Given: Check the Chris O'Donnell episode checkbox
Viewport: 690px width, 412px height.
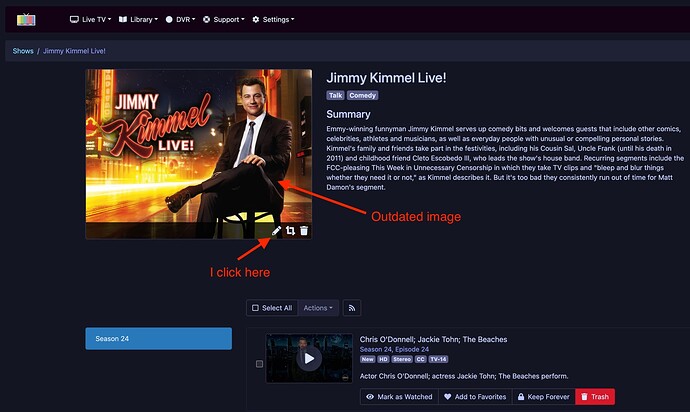Looking at the screenshot, I should tap(260, 364).
